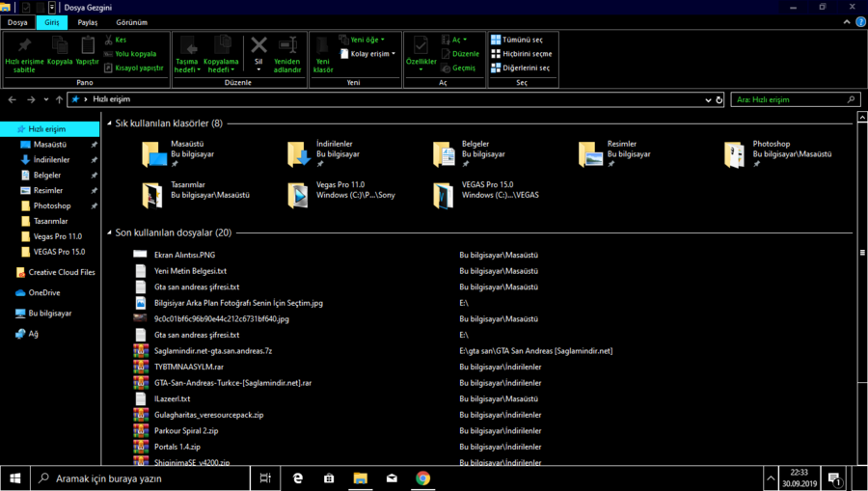Click Kısayol yapıştır command
This screenshot has height=491, width=868.
pos(133,68)
